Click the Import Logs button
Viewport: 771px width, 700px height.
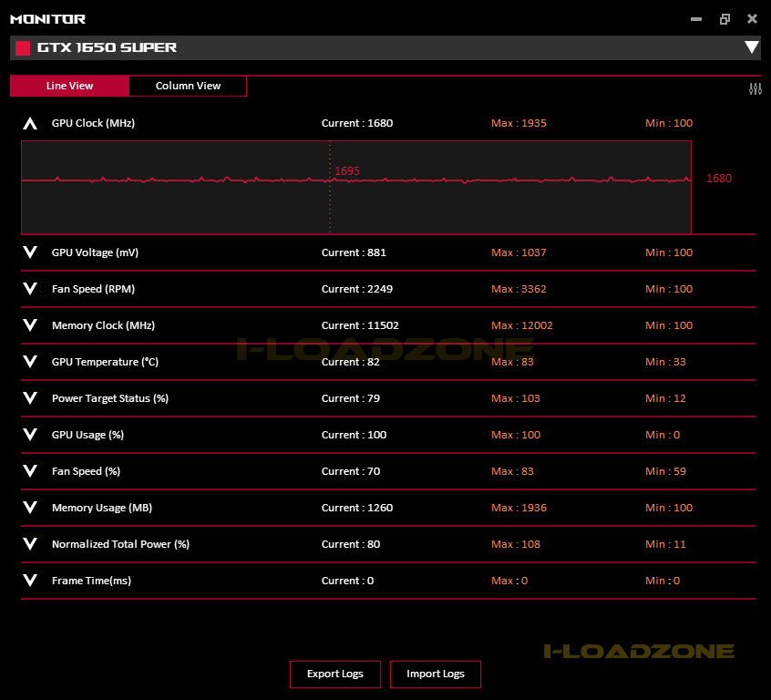tap(435, 674)
